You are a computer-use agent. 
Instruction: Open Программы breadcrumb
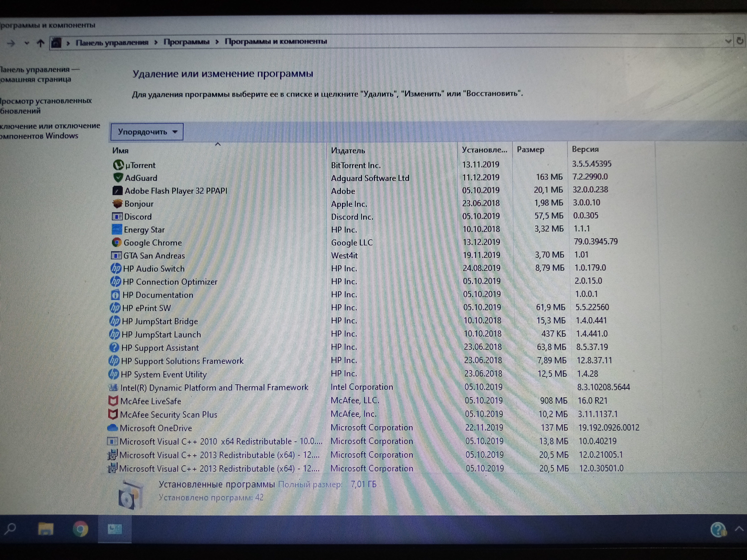pyautogui.click(x=186, y=42)
